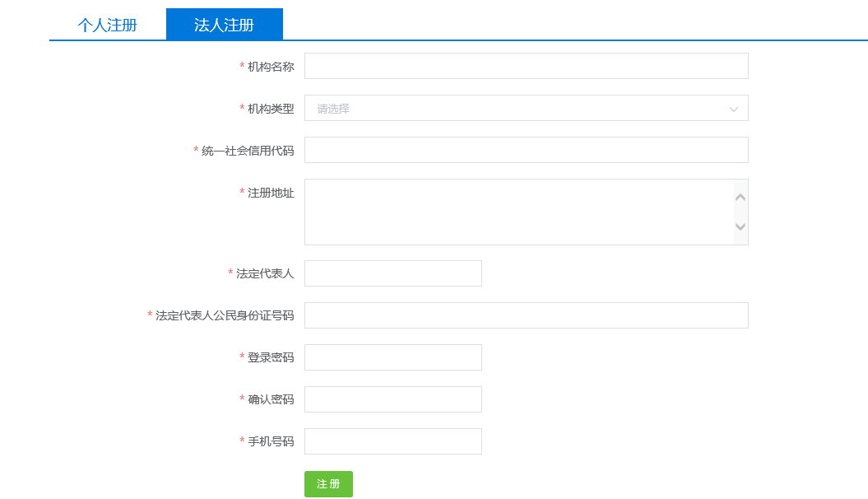868x499 pixels.
Task: Click inside the 机构名称 input field
Action: [x=526, y=66]
